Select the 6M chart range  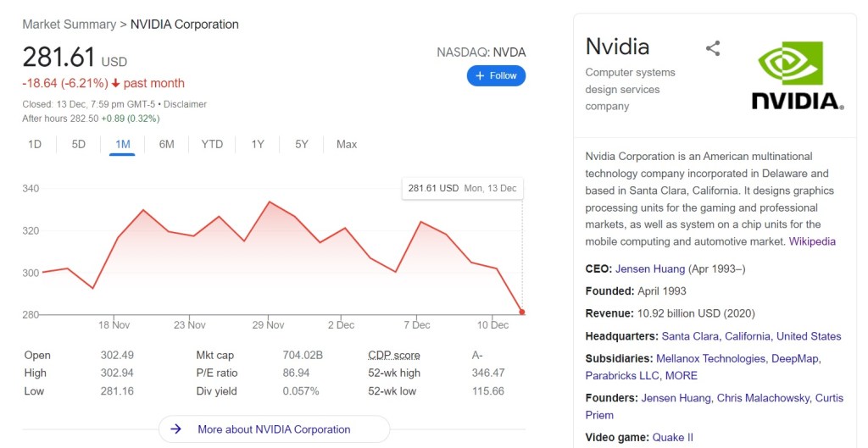pyautogui.click(x=166, y=144)
